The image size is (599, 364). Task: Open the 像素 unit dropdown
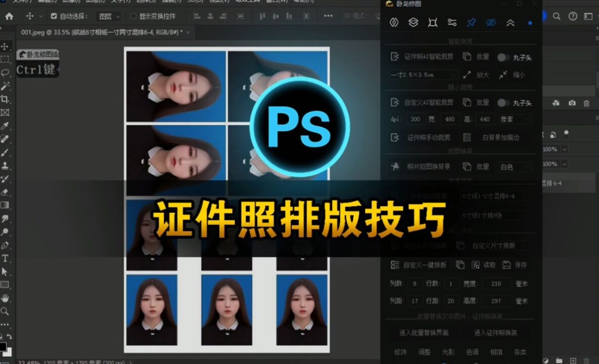[x=515, y=119]
